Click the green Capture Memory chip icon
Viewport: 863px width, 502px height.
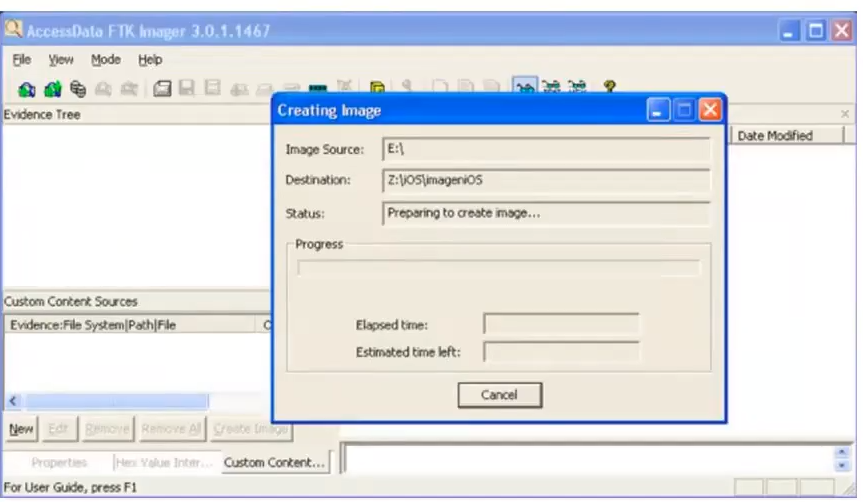click(318, 89)
